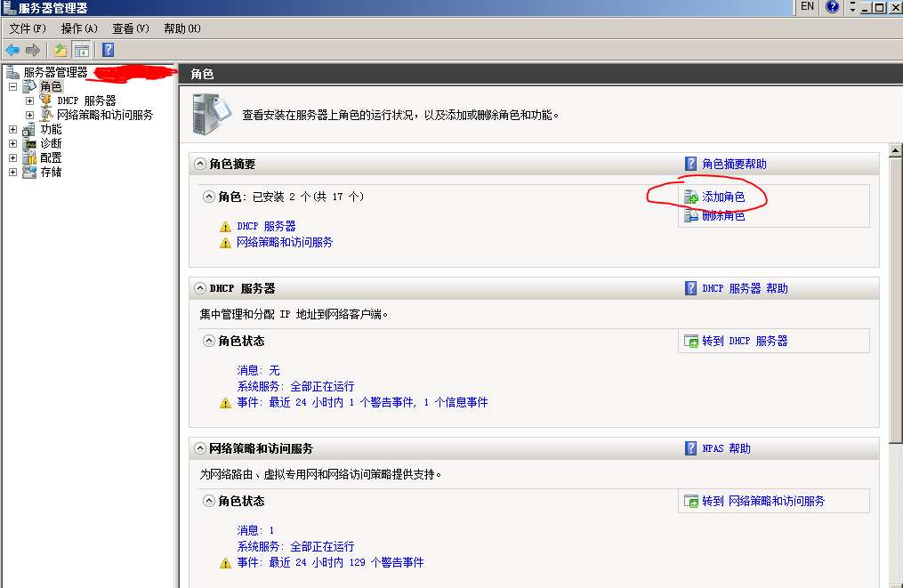Collapse the DHCP 服务器 section chevron

pyautogui.click(x=200, y=288)
